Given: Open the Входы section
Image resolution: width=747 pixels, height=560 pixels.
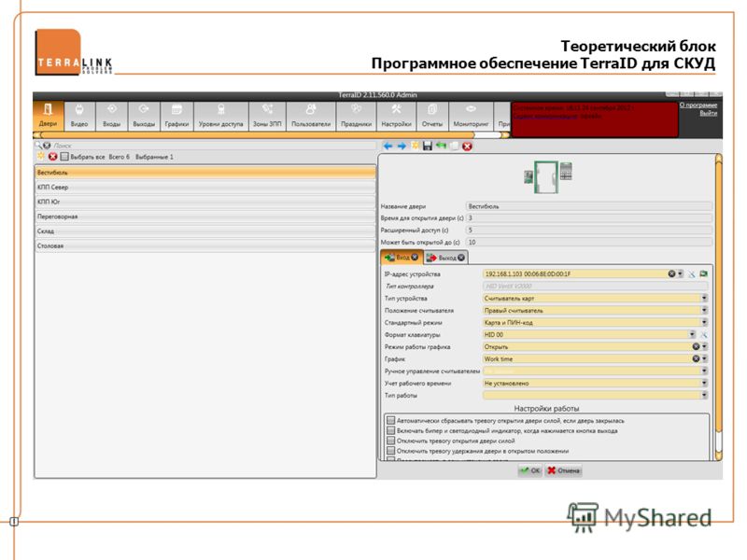Looking at the screenshot, I should (x=111, y=115).
